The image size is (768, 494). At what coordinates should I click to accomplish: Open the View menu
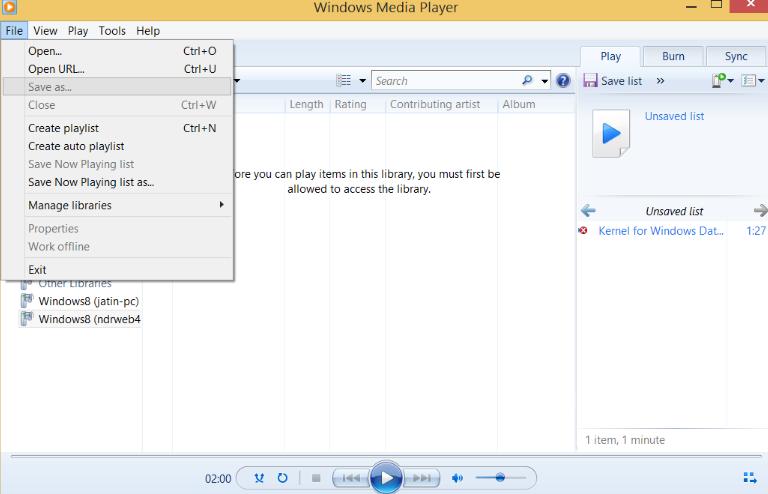[x=45, y=31]
